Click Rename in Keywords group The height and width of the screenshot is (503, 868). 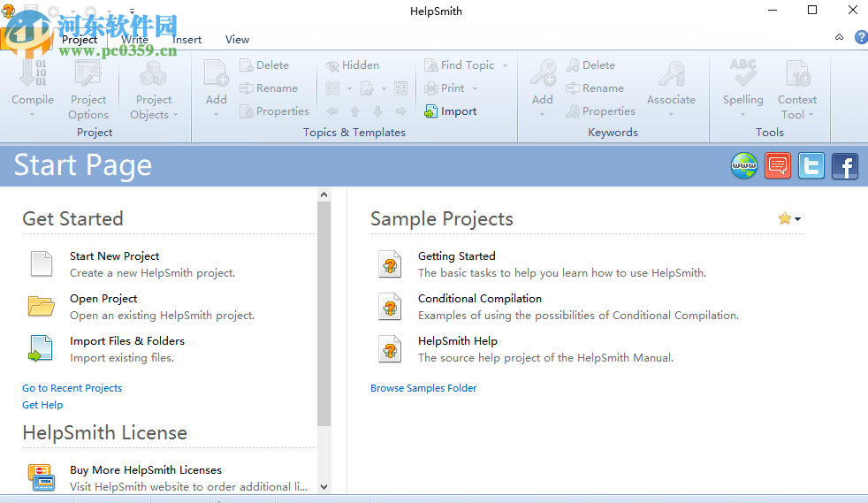[595, 88]
